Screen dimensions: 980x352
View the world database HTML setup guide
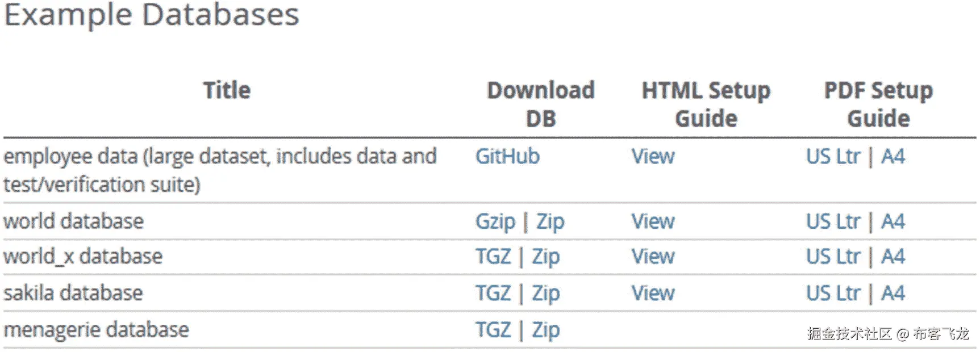click(653, 221)
